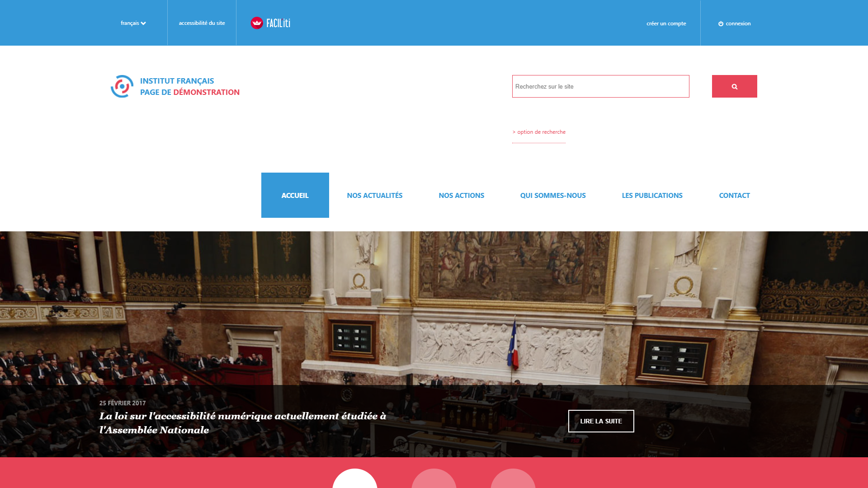Select the ACCUEIL navigation tab
Viewport: 868px width, 488px height.
pos(294,195)
